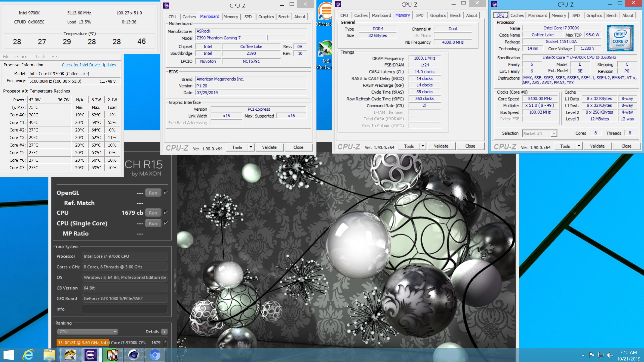Screen dimensions: 644x362
Task: Open the 3DMark desktop shortcut
Action: click(325, 15)
